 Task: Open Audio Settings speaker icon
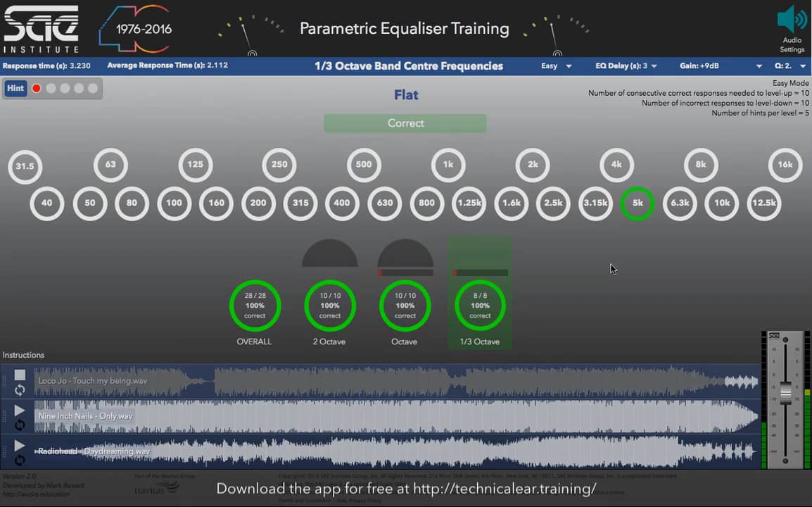(x=792, y=20)
